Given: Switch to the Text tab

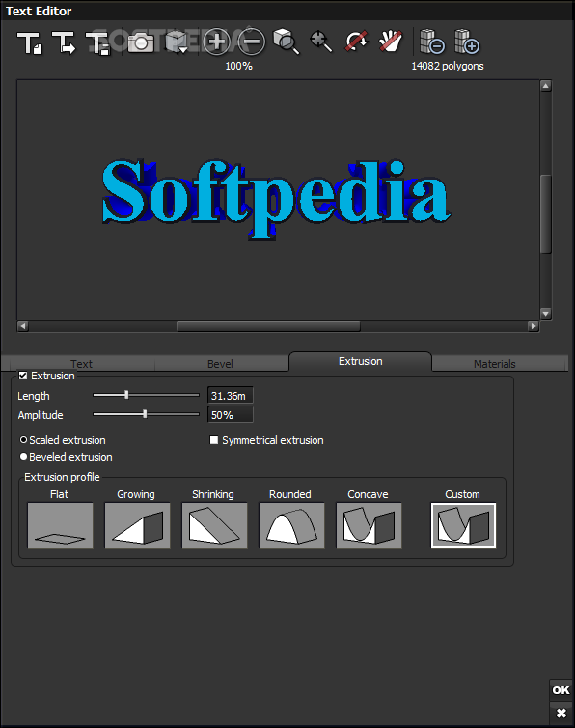Looking at the screenshot, I should (x=81, y=364).
